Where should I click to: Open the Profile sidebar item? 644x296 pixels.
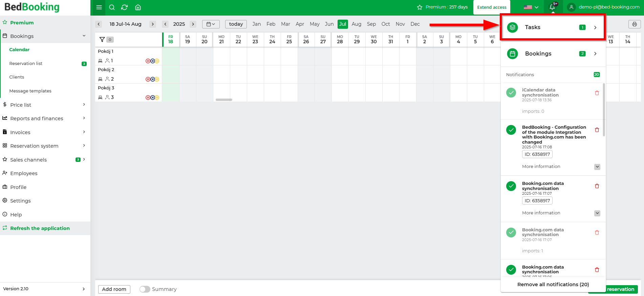(x=18, y=187)
